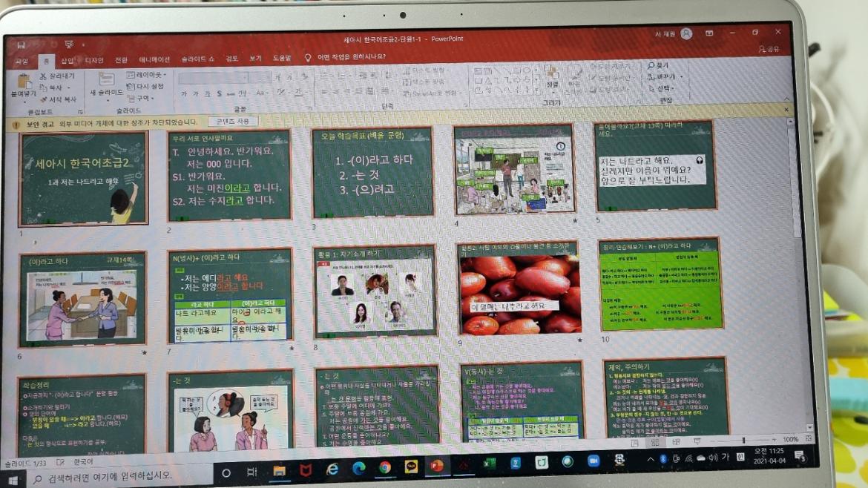Select slide 6 handshake illustration thumbnail

click(82, 300)
